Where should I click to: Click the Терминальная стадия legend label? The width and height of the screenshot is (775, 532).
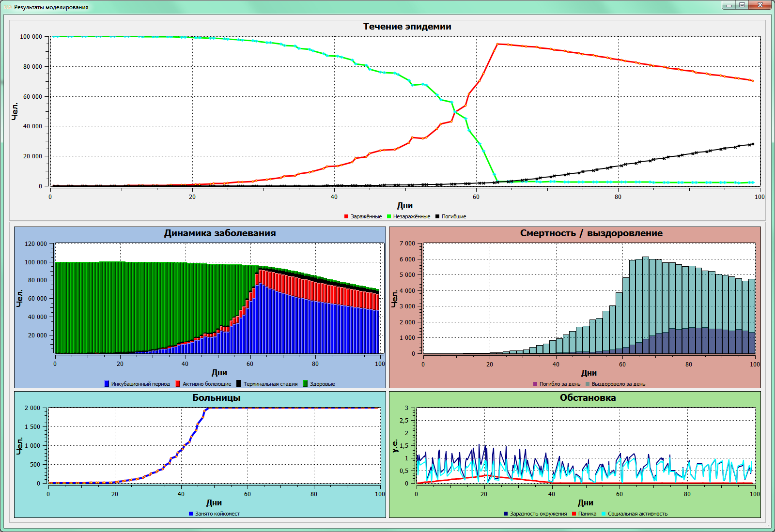[271, 384]
